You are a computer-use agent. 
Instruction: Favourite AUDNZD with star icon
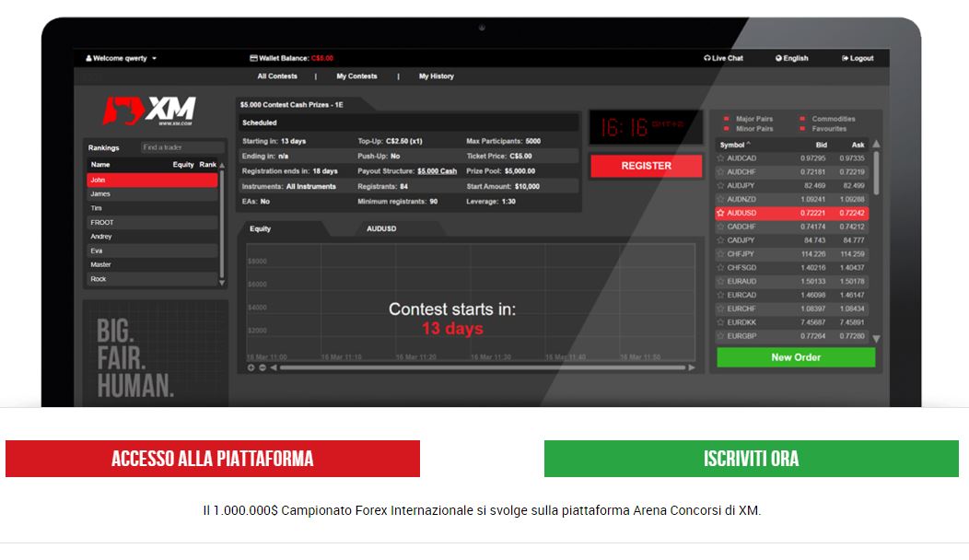[720, 199]
